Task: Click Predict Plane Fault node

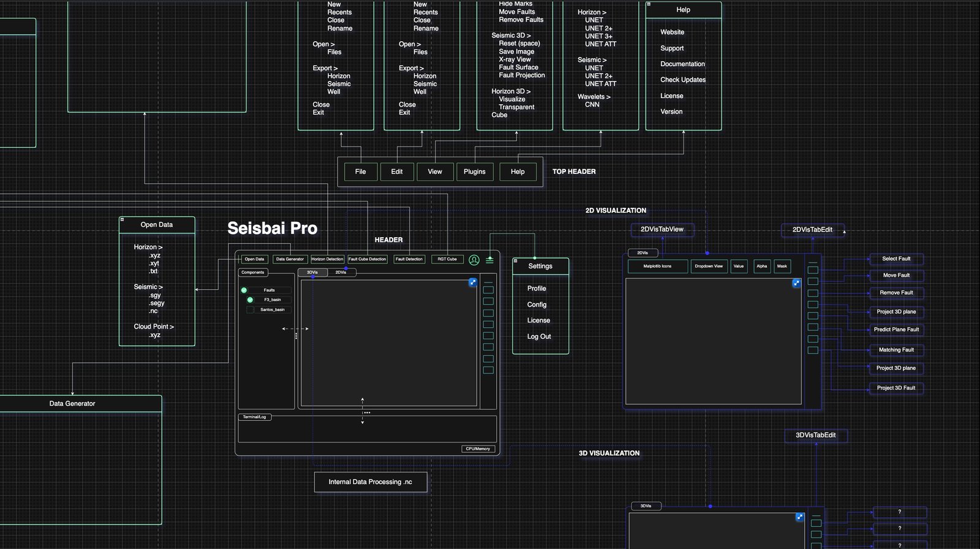Action: tap(896, 330)
